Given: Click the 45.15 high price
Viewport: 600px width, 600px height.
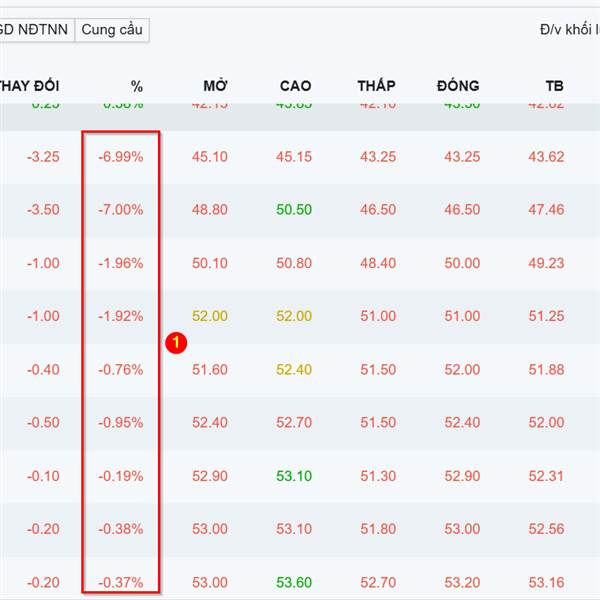Looking at the screenshot, I should (294, 157).
